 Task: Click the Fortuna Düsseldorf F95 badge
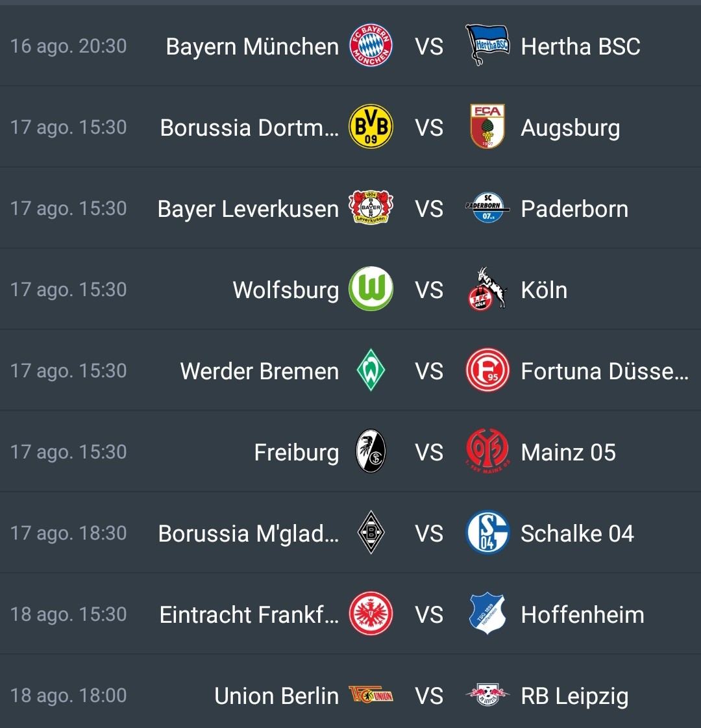pyautogui.click(x=487, y=370)
